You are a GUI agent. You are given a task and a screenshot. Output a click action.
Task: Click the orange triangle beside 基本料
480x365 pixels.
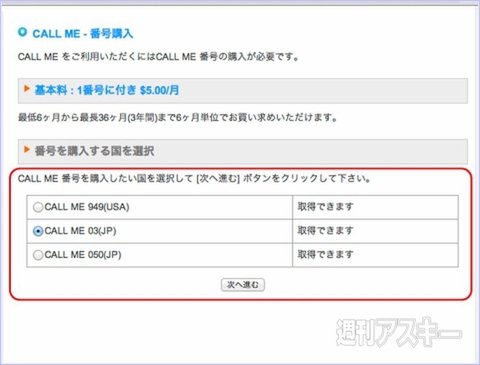coord(27,88)
